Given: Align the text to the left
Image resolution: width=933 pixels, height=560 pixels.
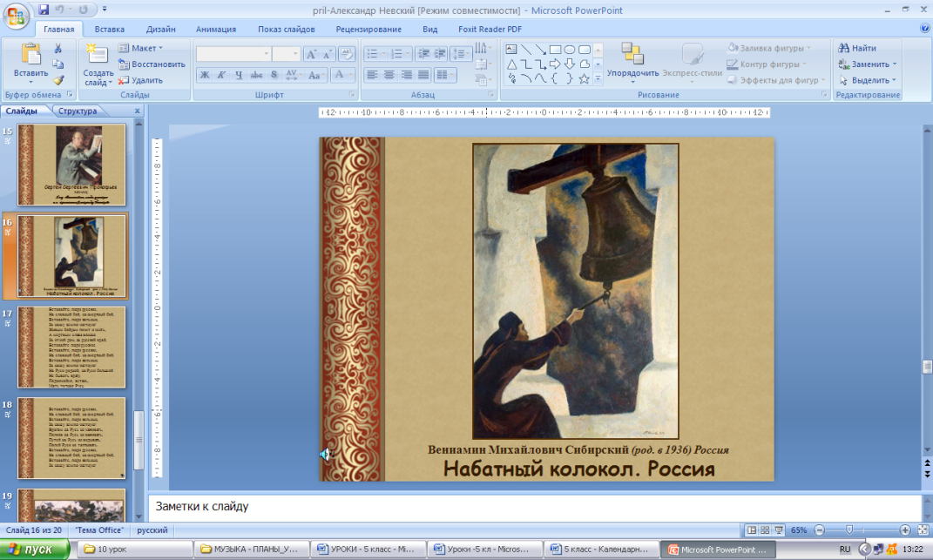Looking at the screenshot, I should 372,75.
